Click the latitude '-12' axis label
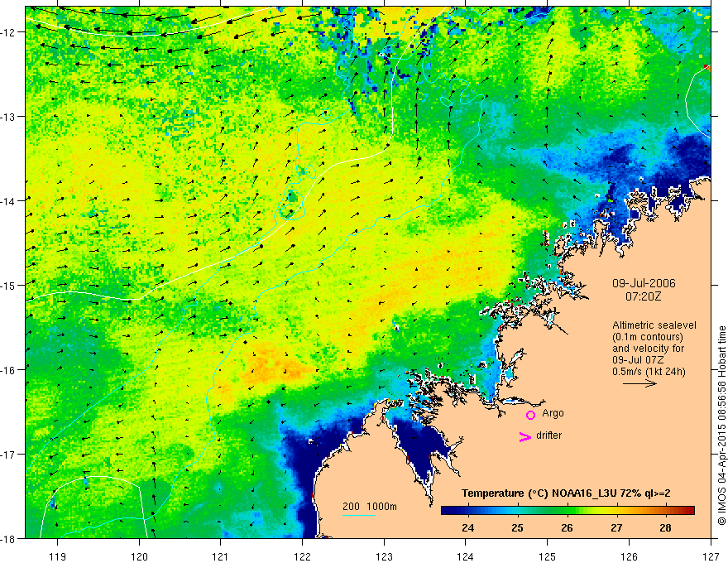Screen dimensions: 728x563 (9, 32)
